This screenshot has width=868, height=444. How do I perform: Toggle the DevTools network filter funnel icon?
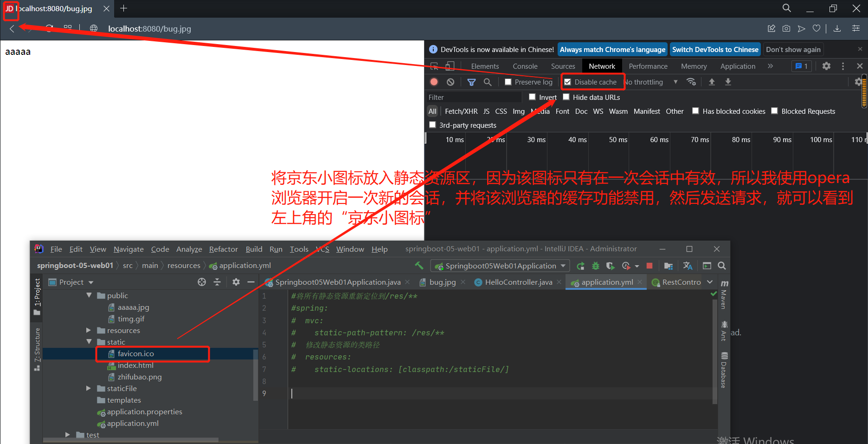[x=471, y=82]
